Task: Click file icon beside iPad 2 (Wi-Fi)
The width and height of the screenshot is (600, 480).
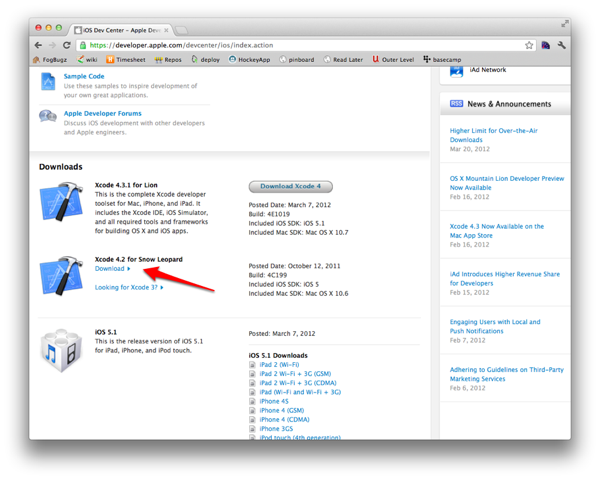Action: coord(252,365)
